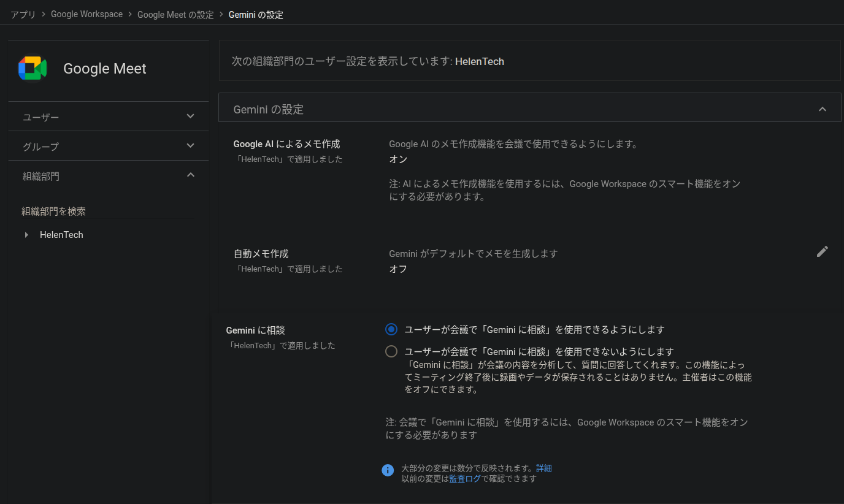Click the pencil edit icon for 自動メモ作成
This screenshot has width=844, height=504.
[x=823, y=251]
